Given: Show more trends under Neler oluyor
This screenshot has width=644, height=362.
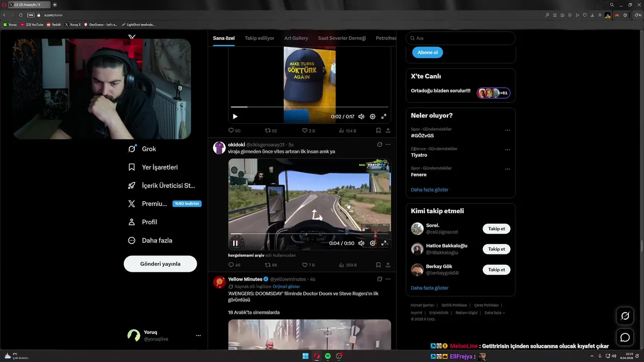Looking at the screenshot, I should point(430,190).
